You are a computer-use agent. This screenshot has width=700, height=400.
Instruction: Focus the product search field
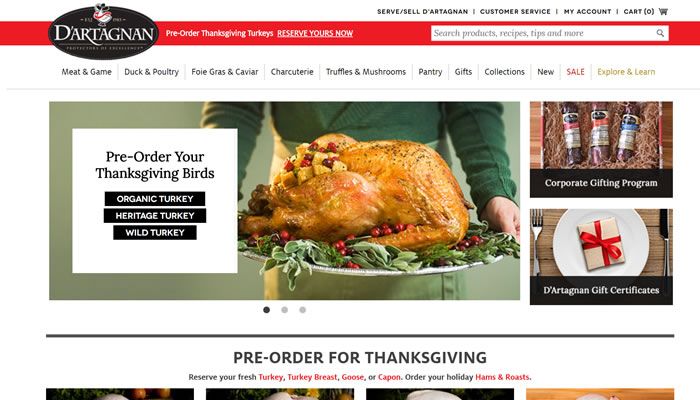[x=544, y=33]
